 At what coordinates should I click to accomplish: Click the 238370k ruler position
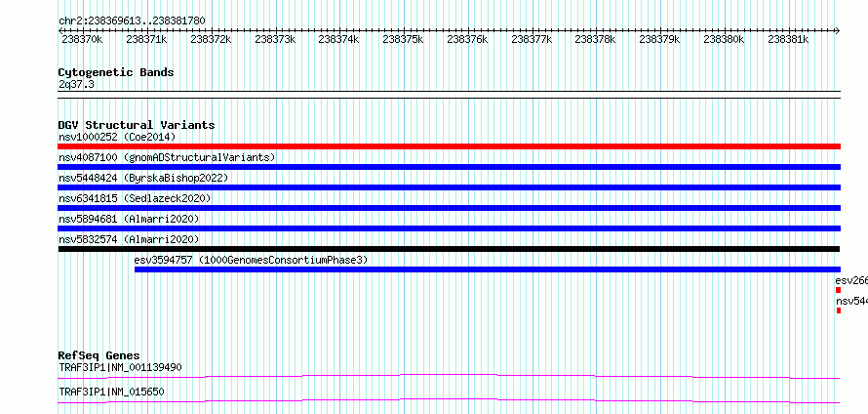tap(82, 39)
